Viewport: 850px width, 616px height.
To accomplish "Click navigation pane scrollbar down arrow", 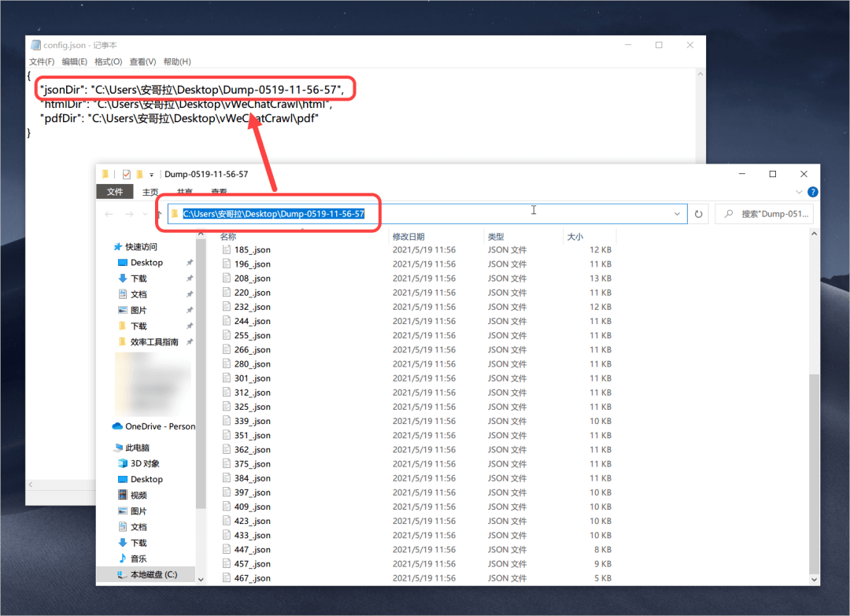I will [x=201, y=579].
